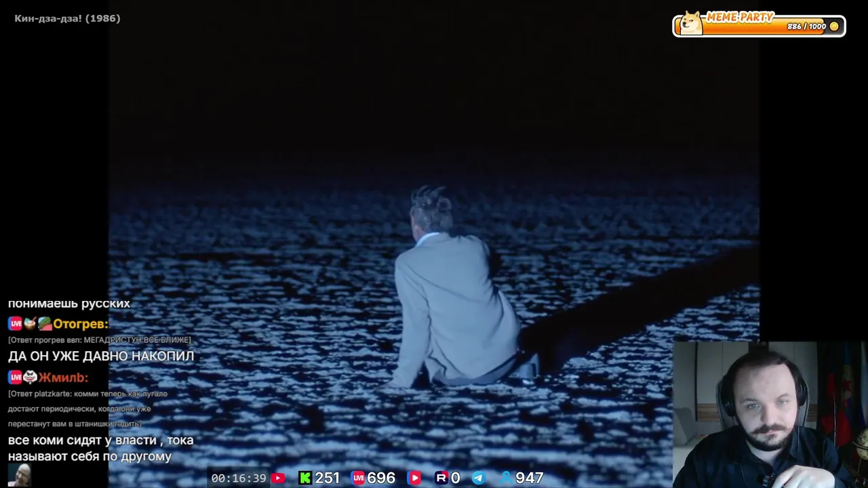Image resolution: width=868 pixels, height=488 pixels.
Task: Click the chat line понимаешь русских
Action: coord(69,303)
